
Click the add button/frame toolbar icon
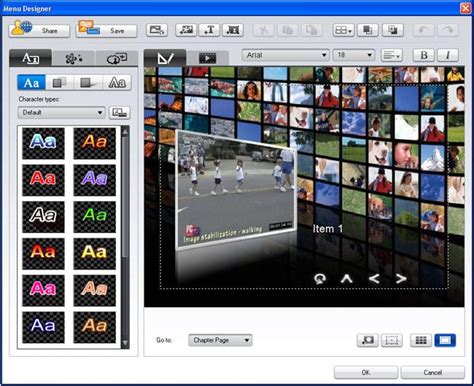pos(233,30)
